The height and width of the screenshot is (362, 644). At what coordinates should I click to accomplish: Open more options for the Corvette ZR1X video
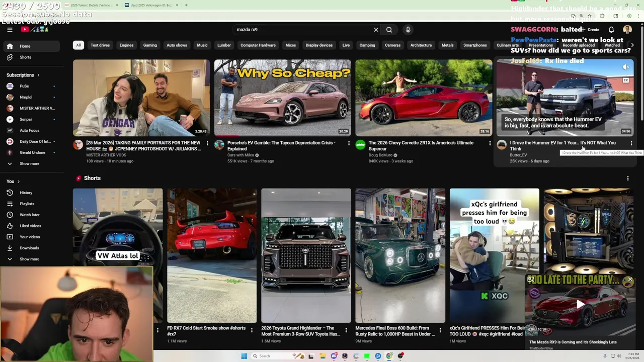[490, 143]
